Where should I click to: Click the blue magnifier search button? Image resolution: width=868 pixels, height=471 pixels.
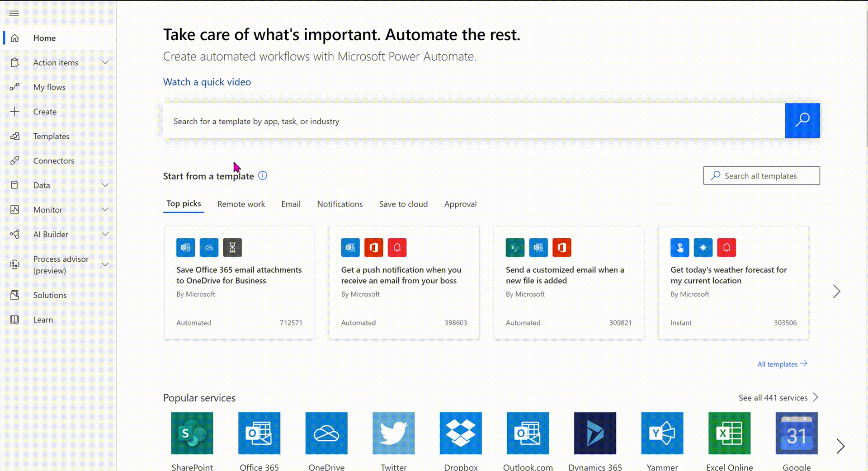coord(802,120)
